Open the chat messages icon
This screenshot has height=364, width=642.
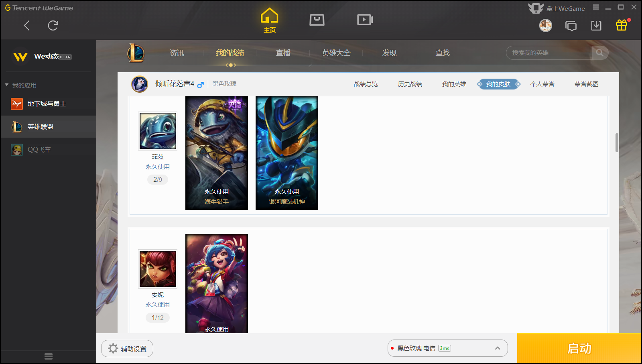tap(571, 26)
